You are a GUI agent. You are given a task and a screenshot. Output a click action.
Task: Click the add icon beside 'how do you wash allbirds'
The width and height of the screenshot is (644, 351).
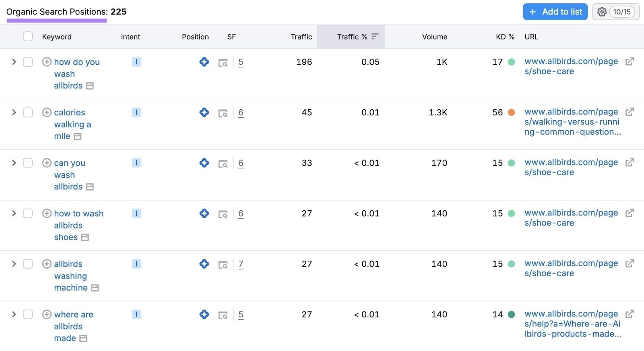pos(47,62)
